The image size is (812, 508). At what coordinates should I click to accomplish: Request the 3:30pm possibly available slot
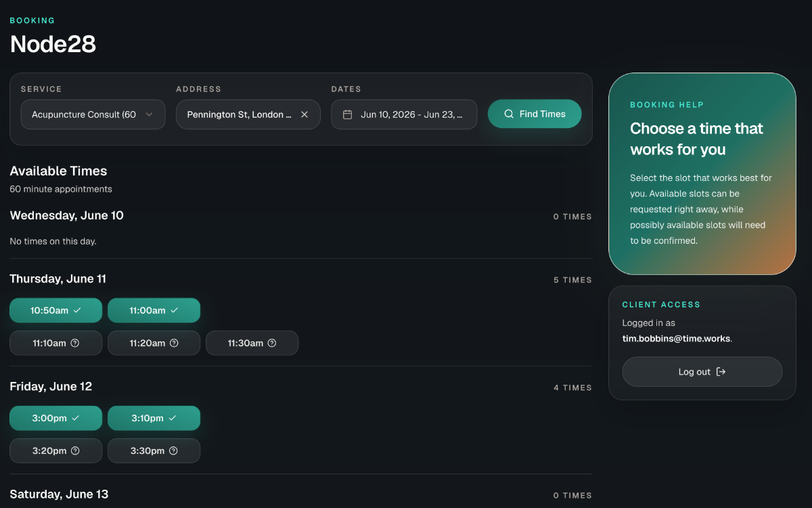coord(154,450)
